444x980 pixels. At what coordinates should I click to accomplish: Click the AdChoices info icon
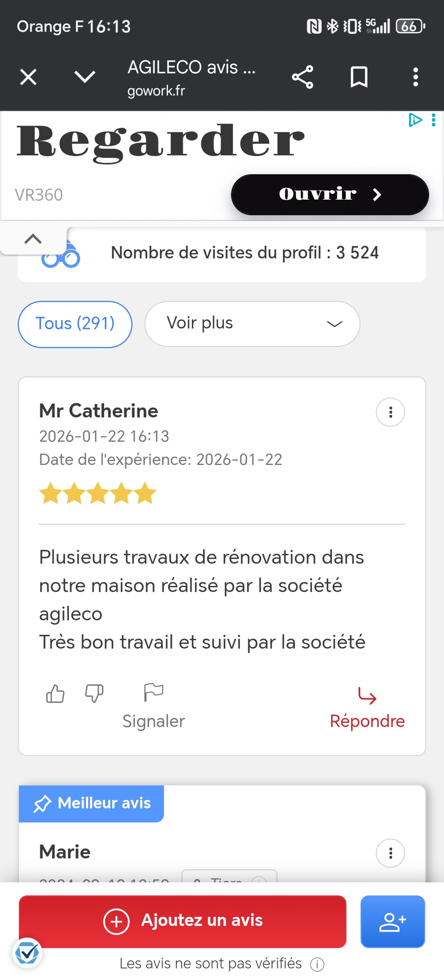coord(415,120)
